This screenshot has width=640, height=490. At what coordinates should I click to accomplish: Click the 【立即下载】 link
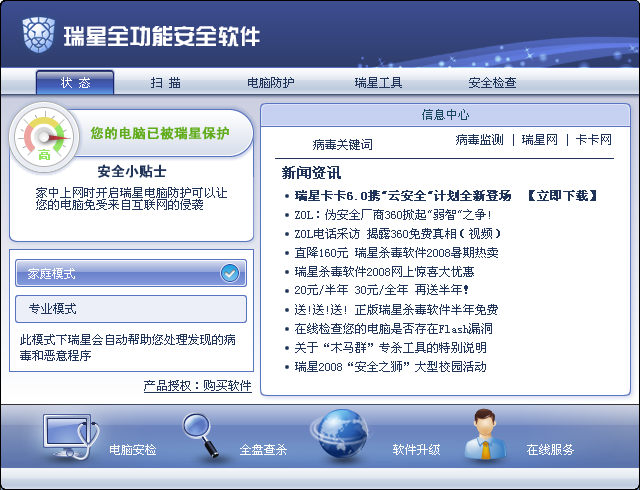(562, 196)
